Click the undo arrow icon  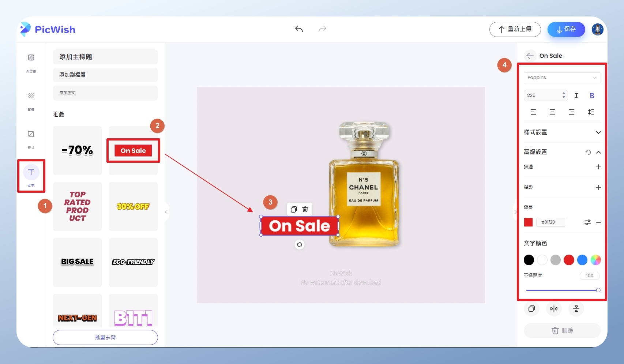299,29
